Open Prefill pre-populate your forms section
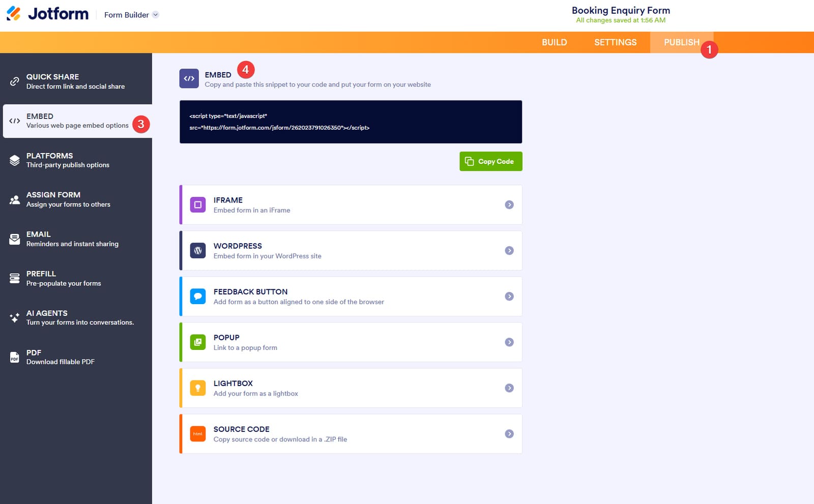 pos(76,278)
